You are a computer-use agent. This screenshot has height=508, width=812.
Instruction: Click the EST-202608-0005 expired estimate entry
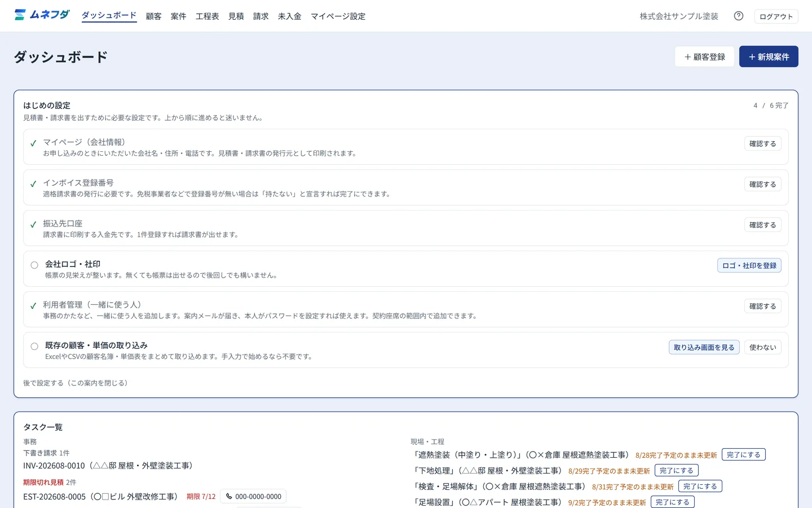pyautogui.click(x=102, y=497)
